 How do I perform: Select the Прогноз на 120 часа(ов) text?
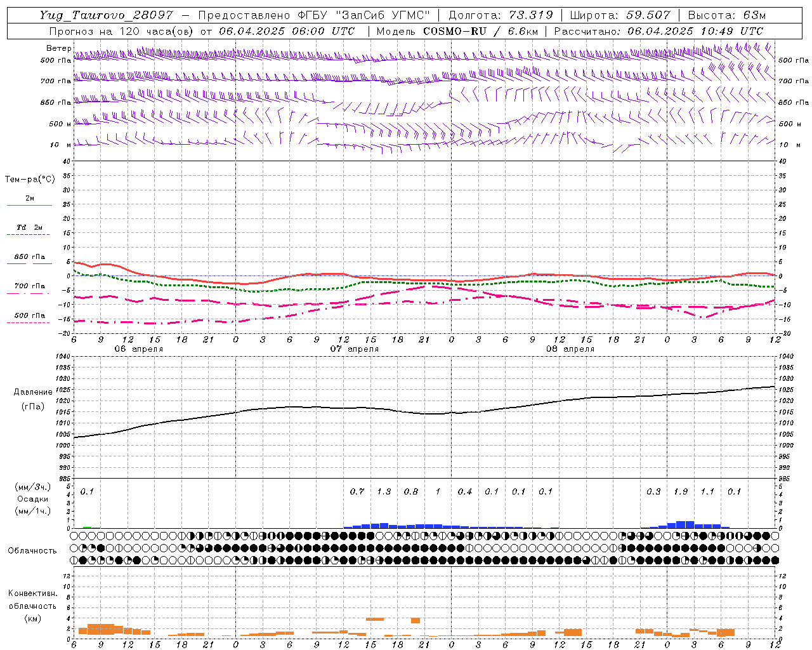click(122, 31)
